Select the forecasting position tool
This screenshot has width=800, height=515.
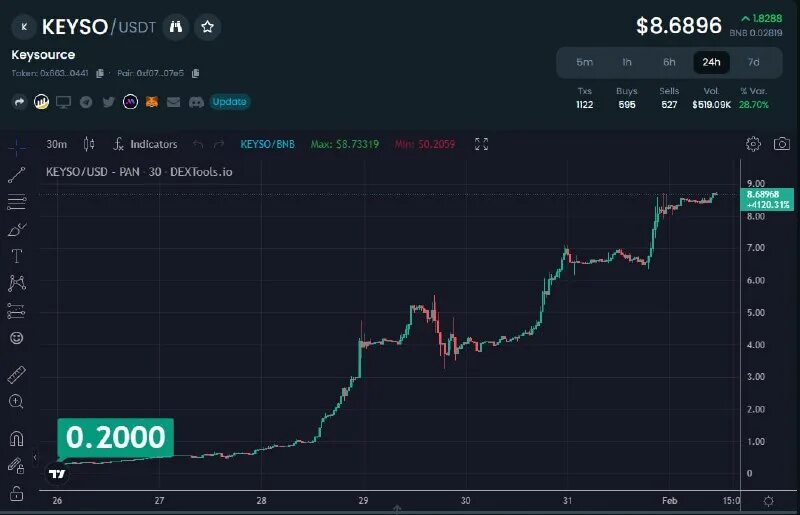[16, 311]
